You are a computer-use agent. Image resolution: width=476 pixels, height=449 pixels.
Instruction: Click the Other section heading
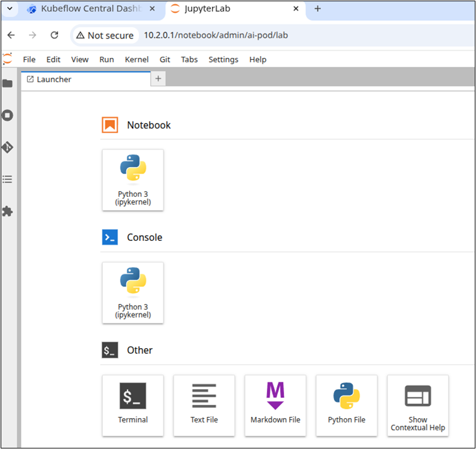coord(140,350)
